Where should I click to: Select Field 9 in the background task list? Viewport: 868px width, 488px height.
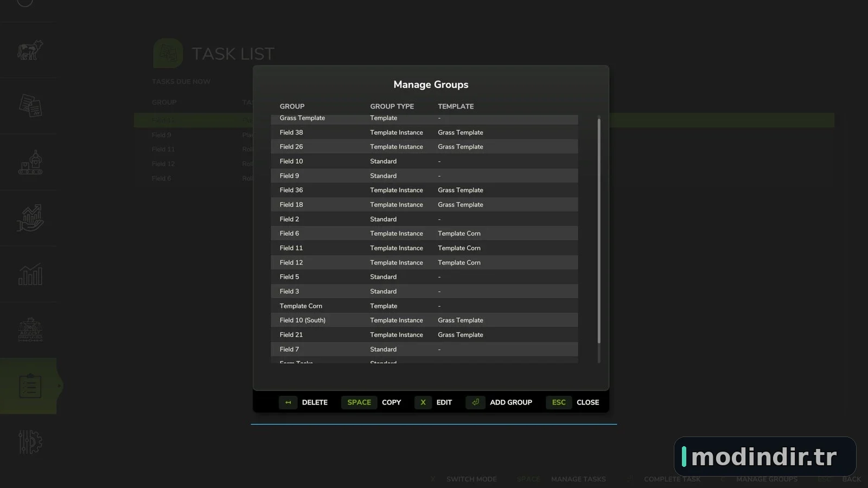pos(161,135)
